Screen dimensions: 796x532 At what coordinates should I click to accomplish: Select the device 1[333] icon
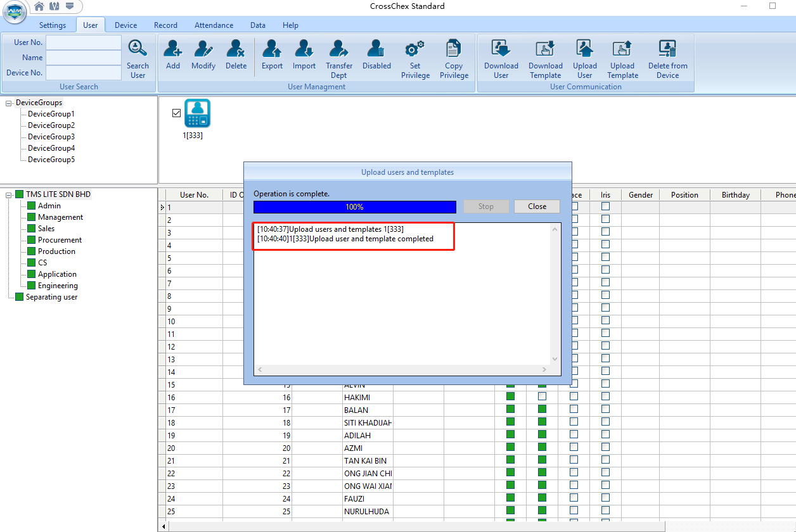197,114
